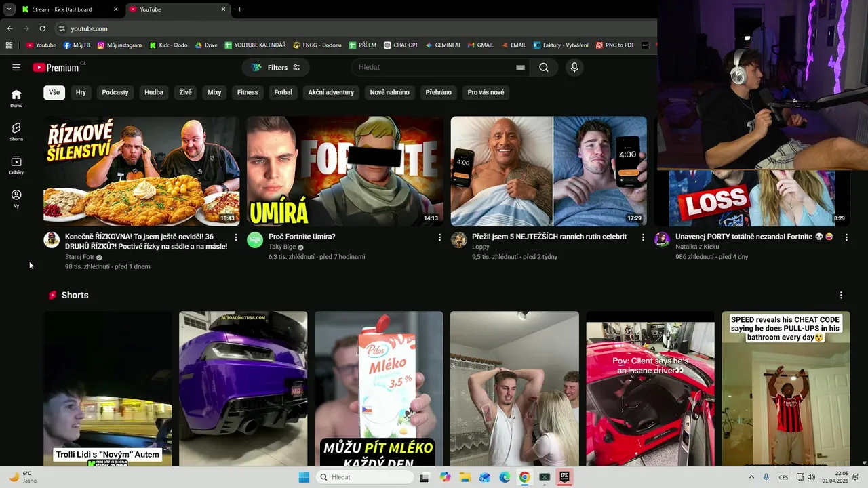The image size is (868, 488).
Task: Select the Živě filter chip
Action: click(185, 92)
